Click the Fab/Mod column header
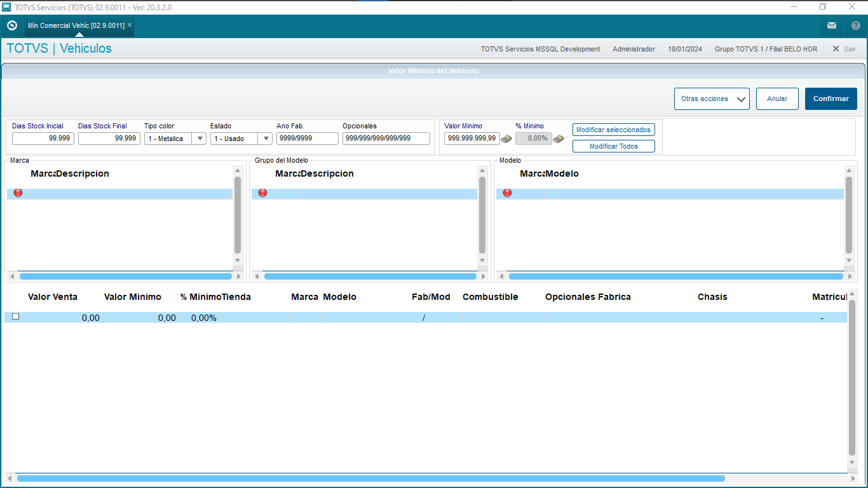868x488 pixels. point(431,297)
